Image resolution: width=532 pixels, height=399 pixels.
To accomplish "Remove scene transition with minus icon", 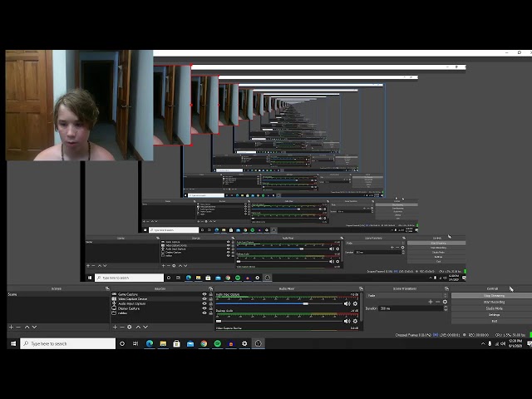I will [x=438, y=302].
